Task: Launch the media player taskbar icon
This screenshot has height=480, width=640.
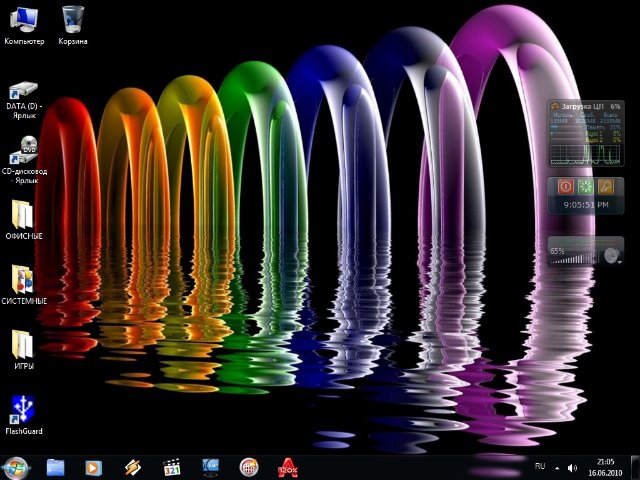Action: click(93, 467)
